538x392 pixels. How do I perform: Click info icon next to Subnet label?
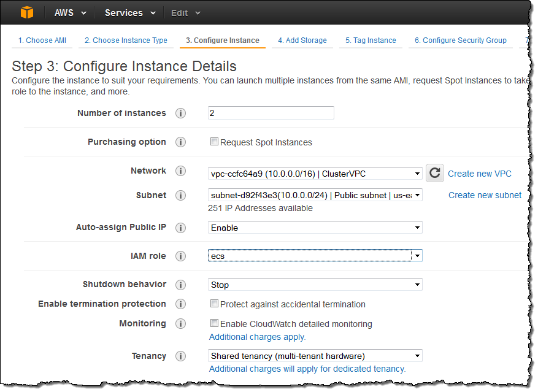(180, 196)
